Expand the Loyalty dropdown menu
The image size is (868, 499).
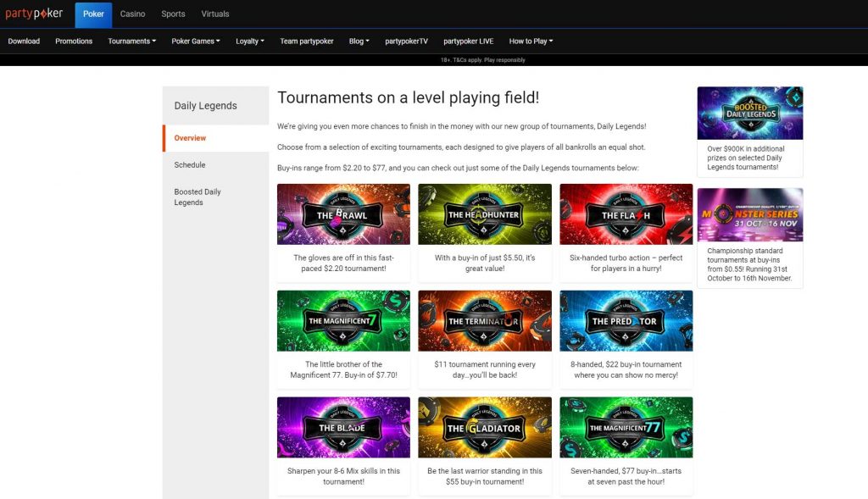250,41
